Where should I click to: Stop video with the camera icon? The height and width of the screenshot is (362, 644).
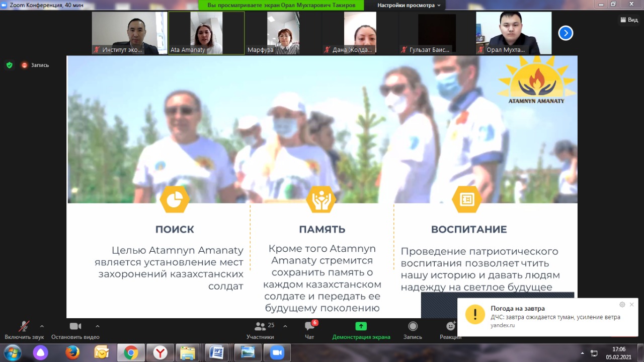coord(75,330)
